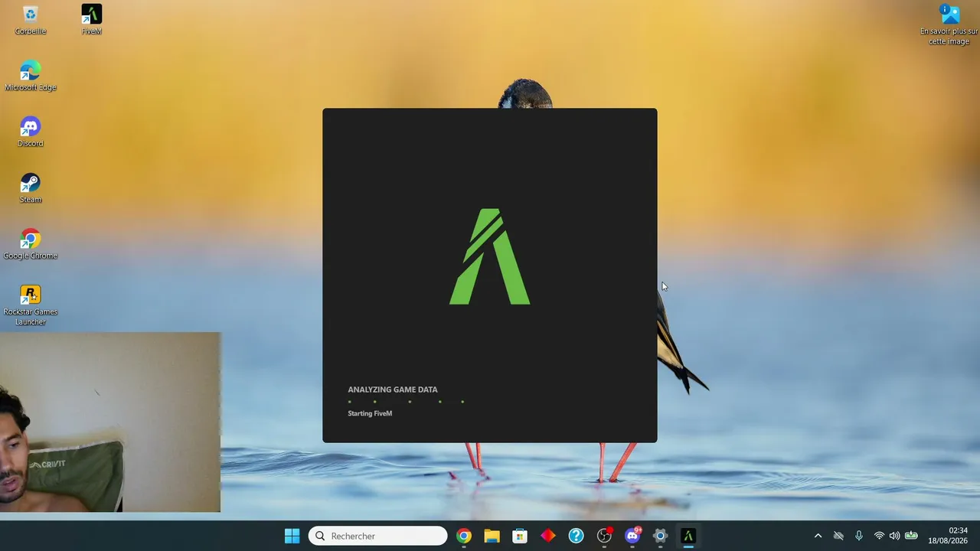Click the FiveM taskbar icon
This screenshot has width=980, height=551.
pos(688,536)
